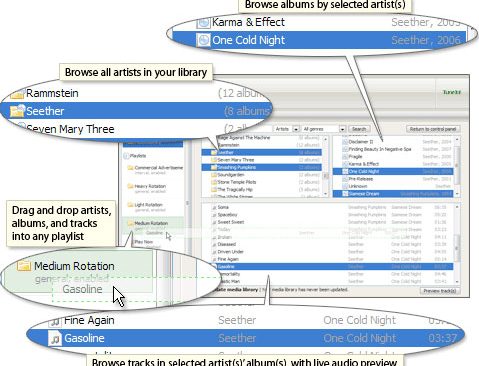Open the Artists dropdown arrow
This screenshot has height=366, width=479.
(x=296, y=129)
